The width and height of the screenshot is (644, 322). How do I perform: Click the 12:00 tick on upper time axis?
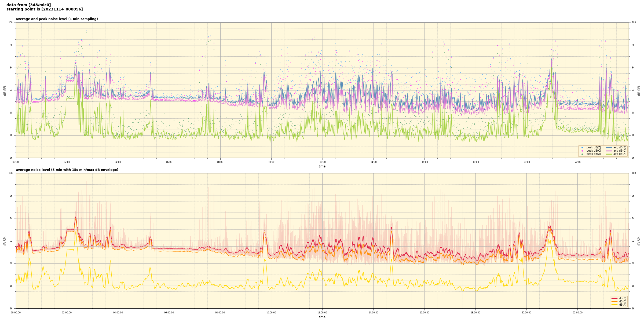[x=322, y=162]
